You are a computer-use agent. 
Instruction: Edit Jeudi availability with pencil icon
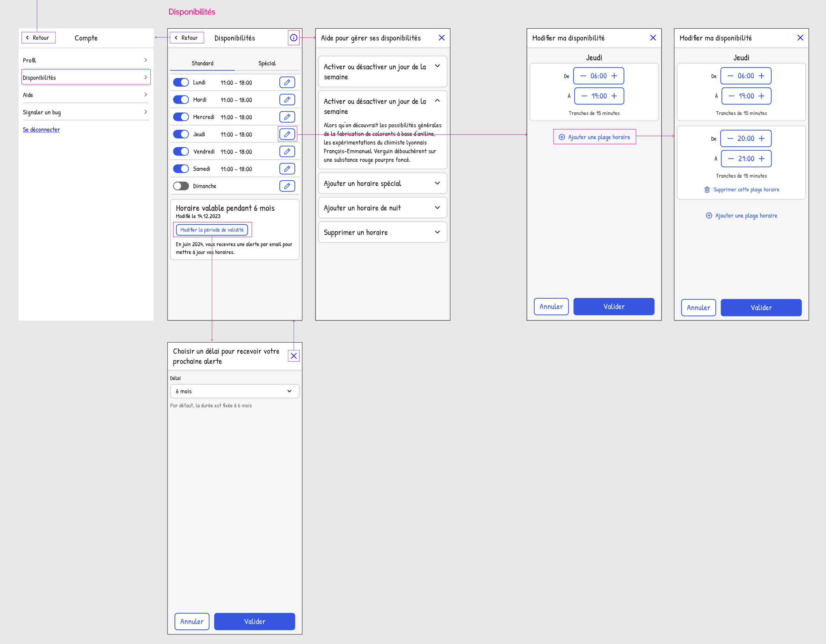coord(287,134)
